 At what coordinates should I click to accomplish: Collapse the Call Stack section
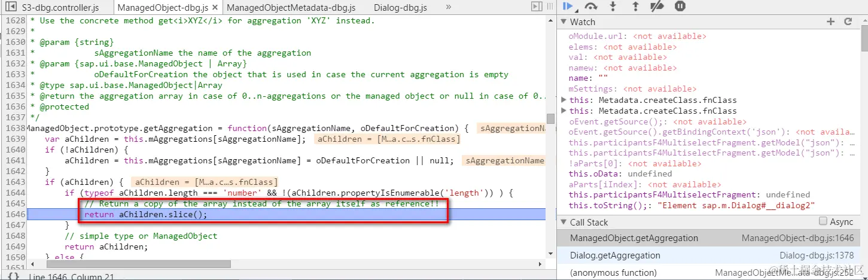(564, 222)
